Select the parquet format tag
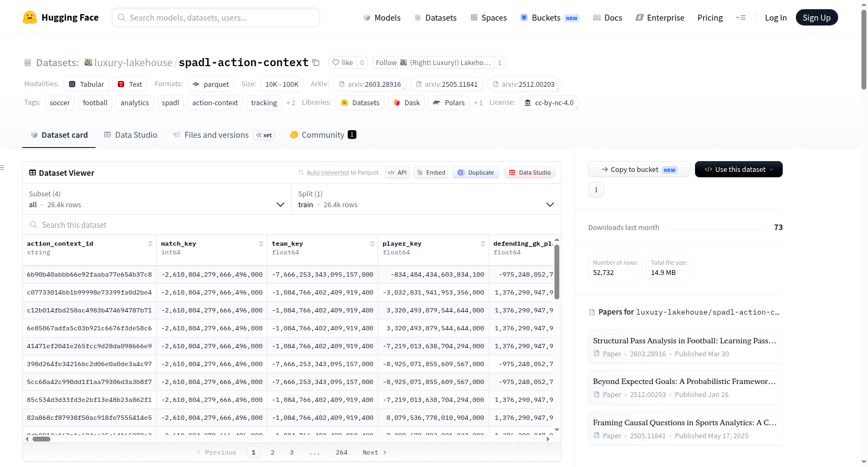 [210, 84]
